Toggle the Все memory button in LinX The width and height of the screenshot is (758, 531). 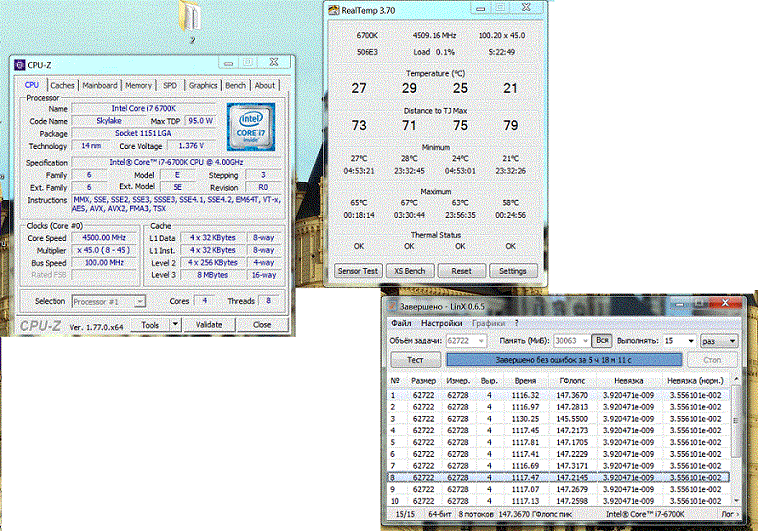602,341
